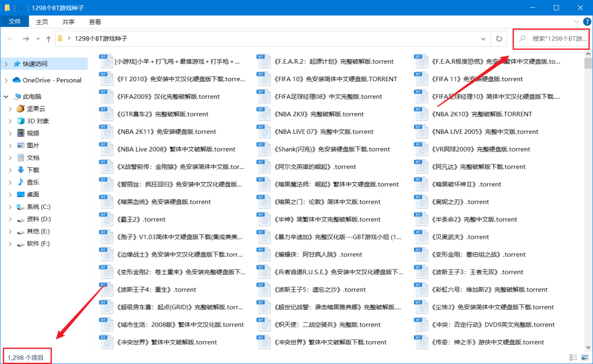Select the 《FIFA2009》汉化完整破解版 file icon
This screenshot has height=364, width=593.
click(106, 97)
